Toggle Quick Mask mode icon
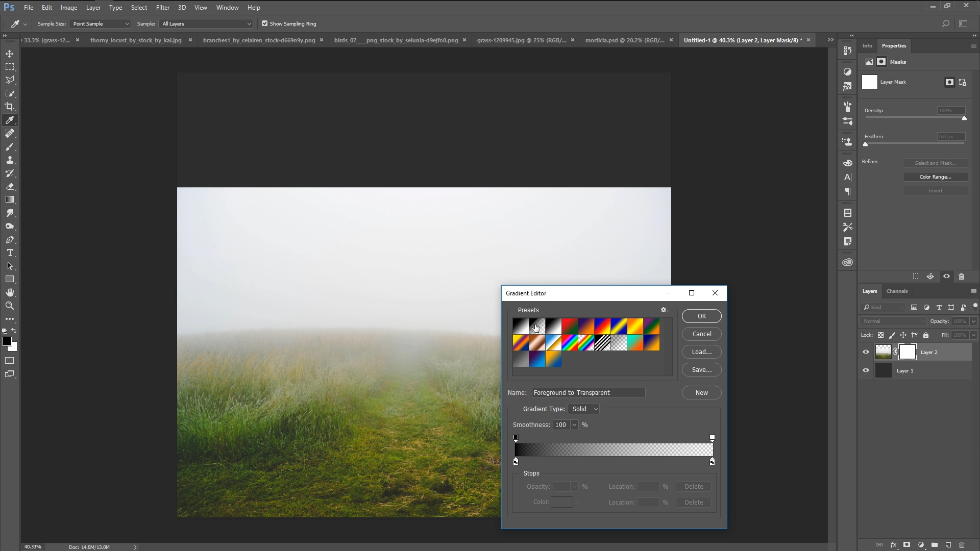This screenshot has width=980, height=551. [10, 361]
